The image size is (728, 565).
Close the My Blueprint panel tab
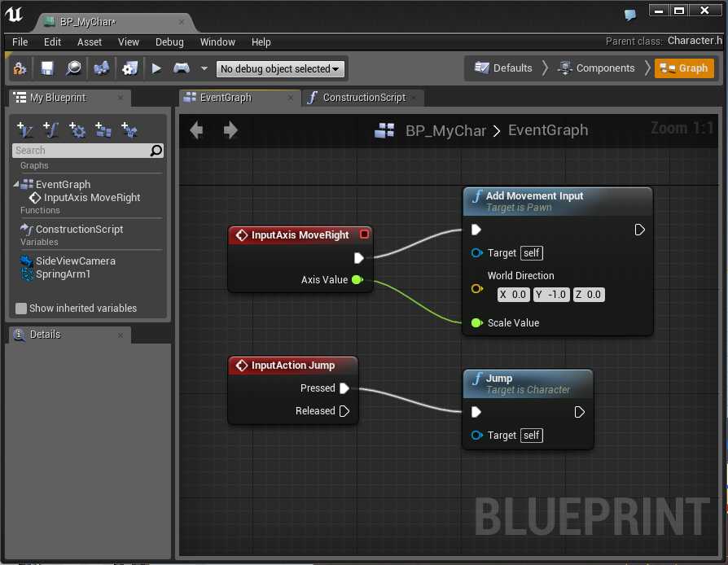click(x=121, y=98)
